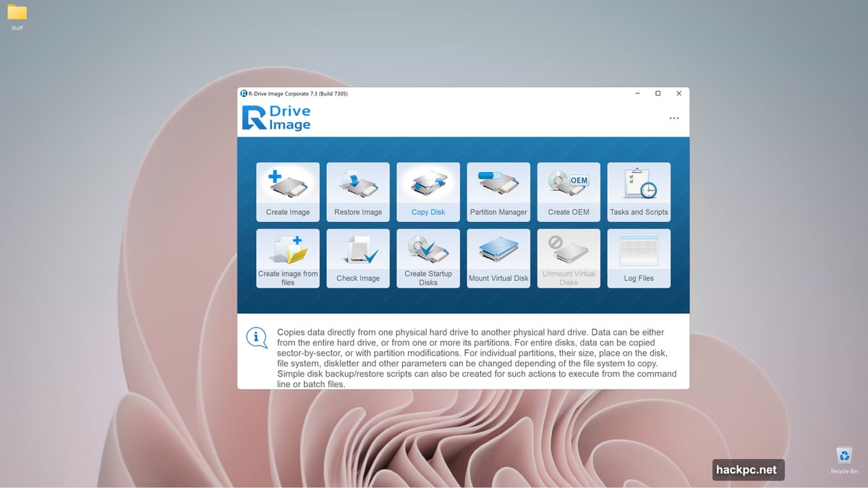Close the R-Drive Image window
The height and width of the screenshot is (488, 868).
(x=678, y=93)
